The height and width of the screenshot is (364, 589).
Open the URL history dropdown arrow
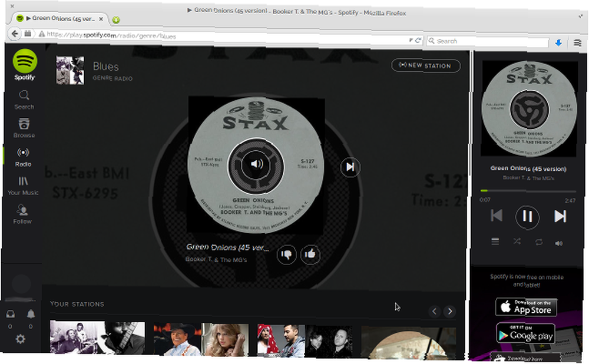[x=411, y=40]
